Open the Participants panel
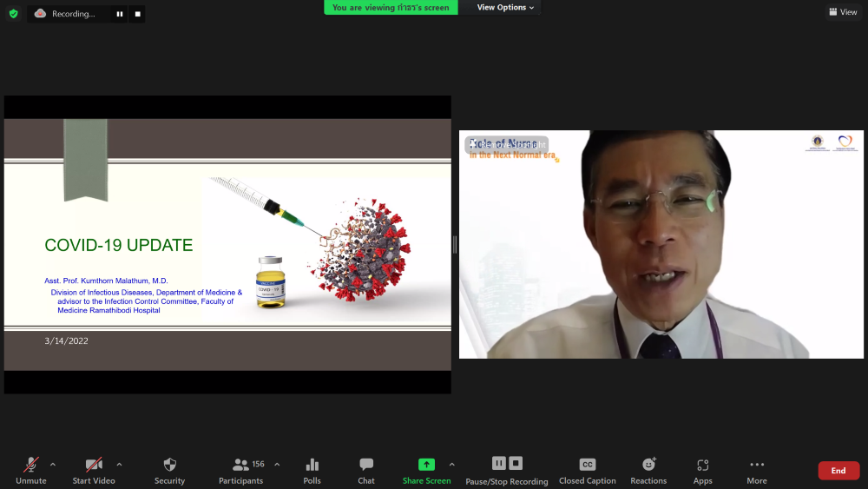 point(241,470)
